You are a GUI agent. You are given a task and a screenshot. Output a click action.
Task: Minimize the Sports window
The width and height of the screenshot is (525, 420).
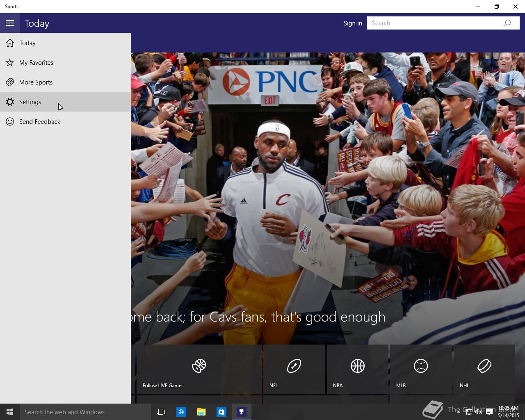pos(478,7)
